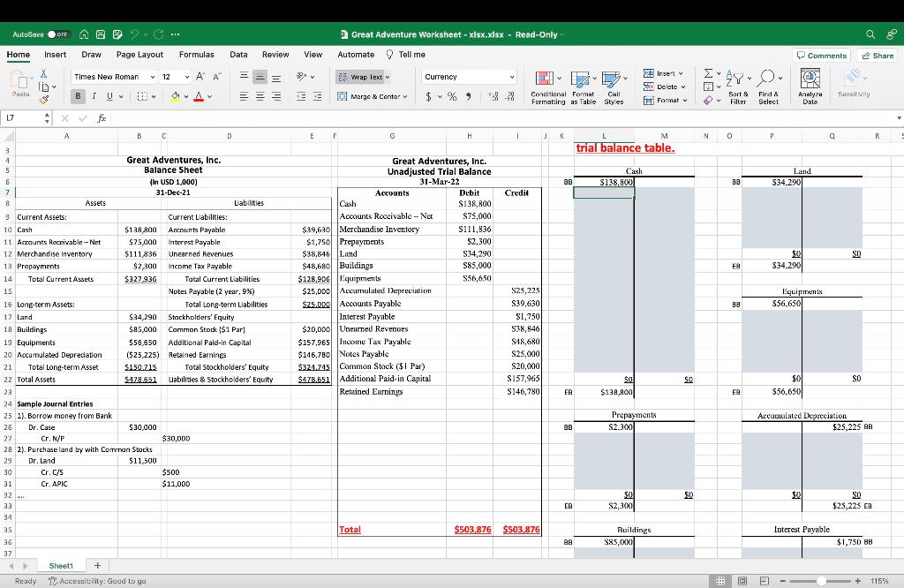The height and width of the screenshot is (588, 904).
Task: Click the Save icon in title bar
Action: click(x=101, y=34)
